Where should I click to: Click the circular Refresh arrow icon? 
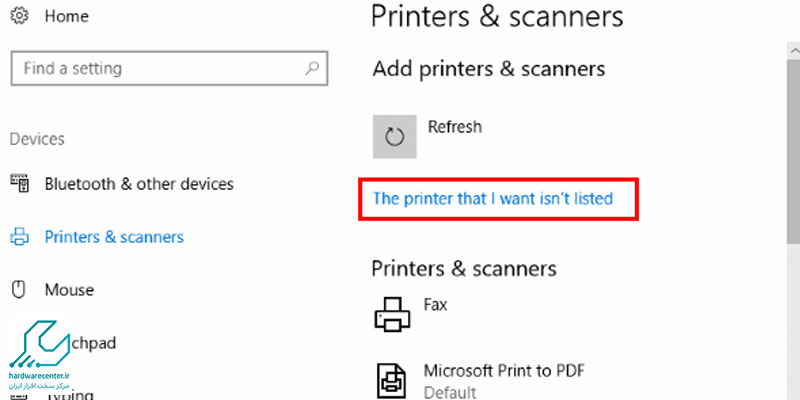[394, 137]
